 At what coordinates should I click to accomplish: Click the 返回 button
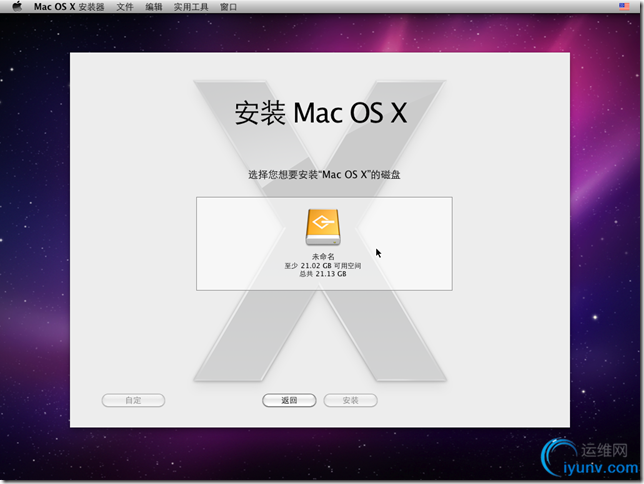coord(289,400)
